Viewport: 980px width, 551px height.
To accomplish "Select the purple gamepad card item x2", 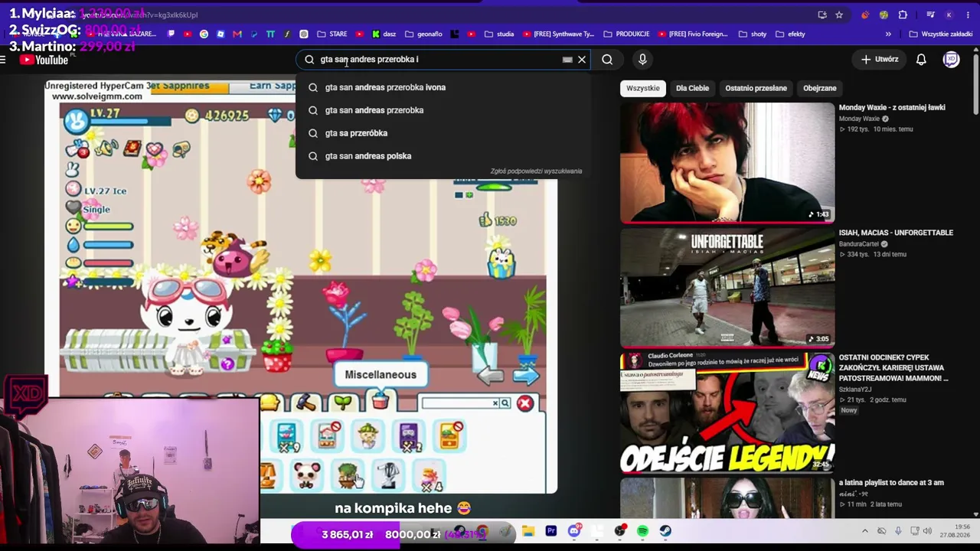I will coord(408,436).
